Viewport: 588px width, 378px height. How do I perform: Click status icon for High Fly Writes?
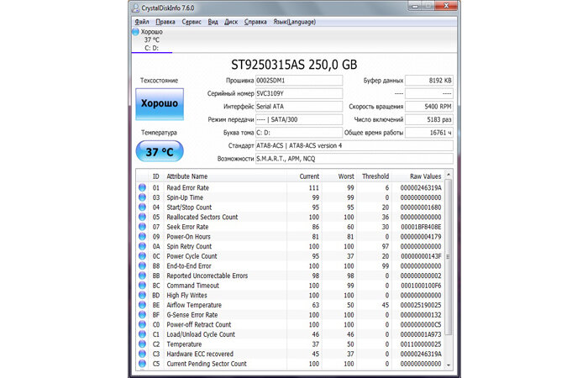click(142, 295)
